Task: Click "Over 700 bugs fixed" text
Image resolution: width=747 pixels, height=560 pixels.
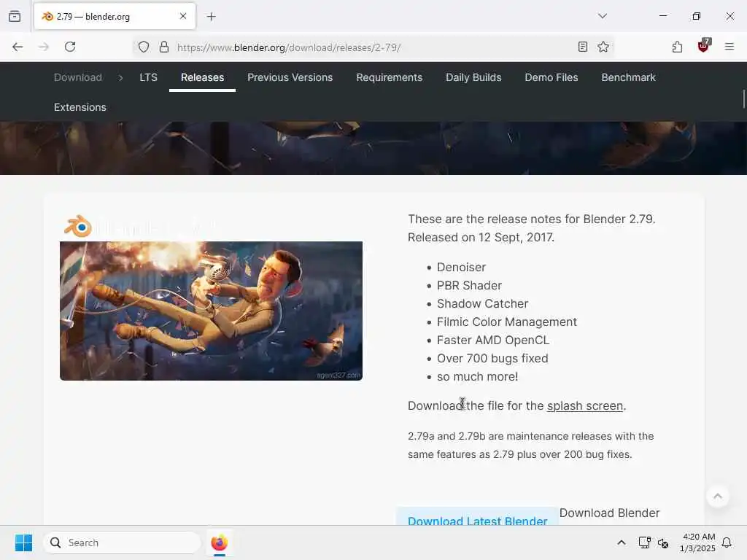Action: [x=492, y=358]
